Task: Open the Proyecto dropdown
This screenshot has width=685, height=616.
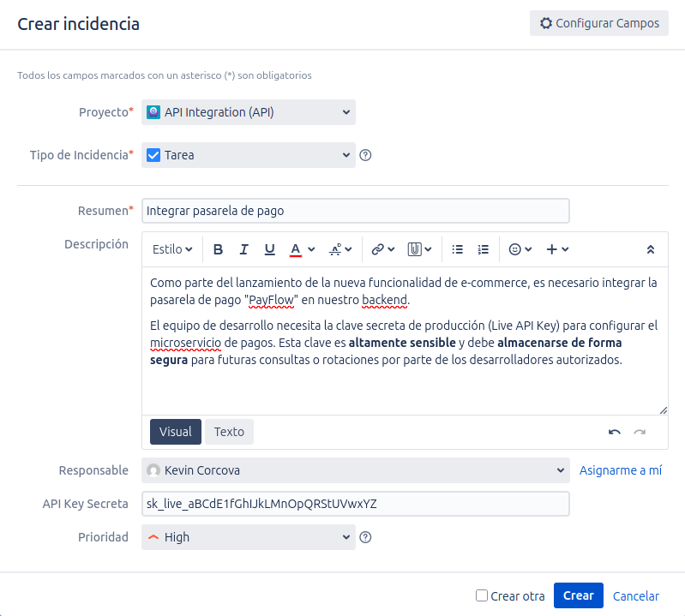Action: tap(248, 112)
